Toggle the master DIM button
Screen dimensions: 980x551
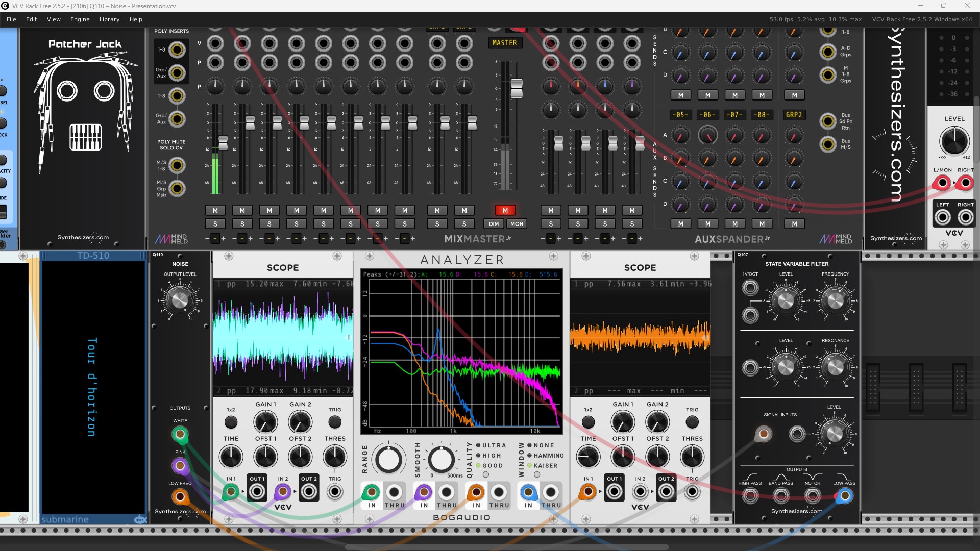[x=494, y=224]
